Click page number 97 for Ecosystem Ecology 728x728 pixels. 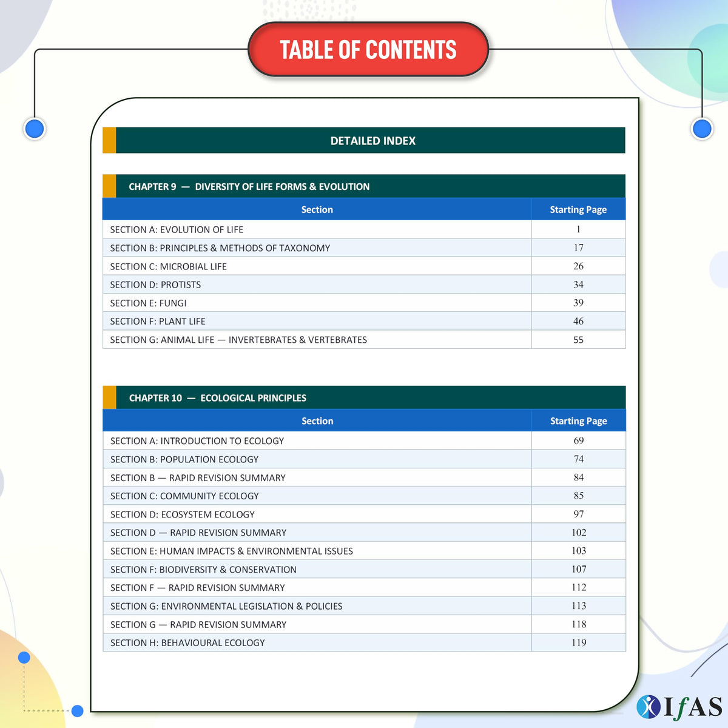tap(579, 514)
